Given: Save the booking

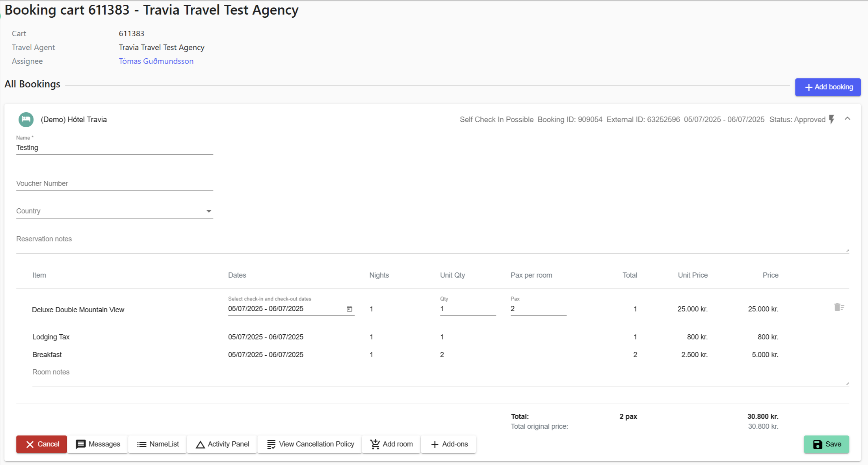Looking at the screenshot, I should pos(826,444).
